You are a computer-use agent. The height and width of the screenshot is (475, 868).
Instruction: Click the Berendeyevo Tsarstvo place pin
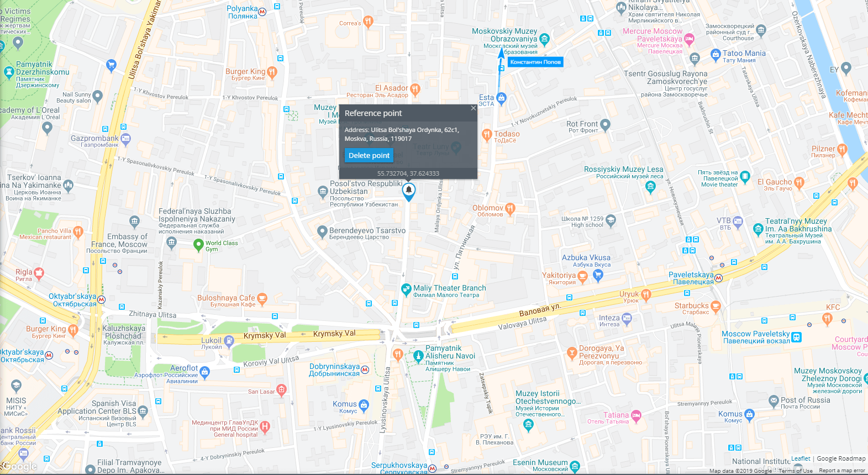point(322,231)
